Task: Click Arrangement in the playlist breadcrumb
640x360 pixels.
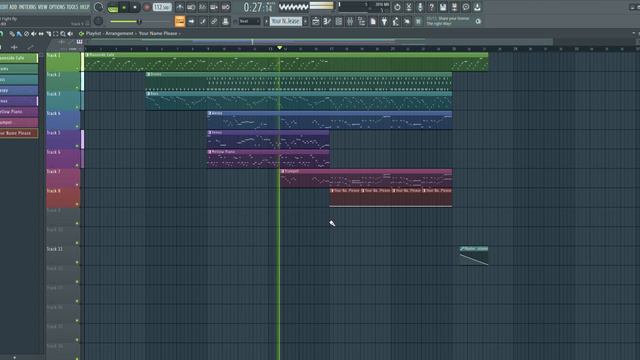Action: tap(119, 34)
